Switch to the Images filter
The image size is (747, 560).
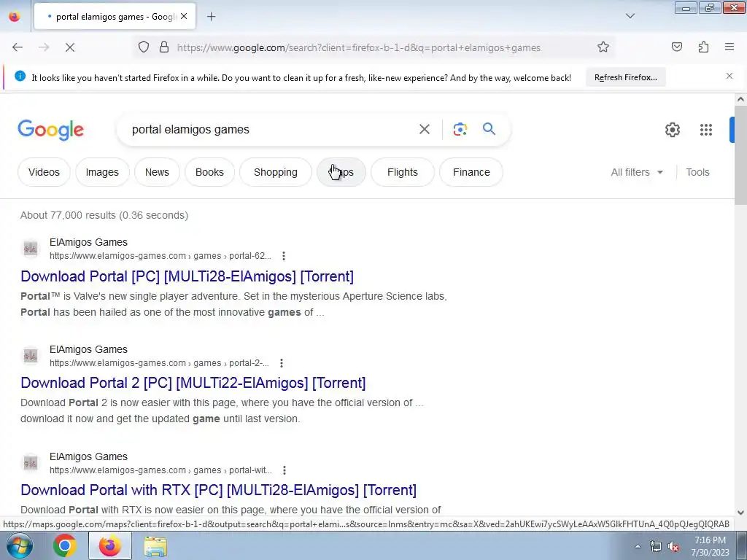tap(102, 172)
